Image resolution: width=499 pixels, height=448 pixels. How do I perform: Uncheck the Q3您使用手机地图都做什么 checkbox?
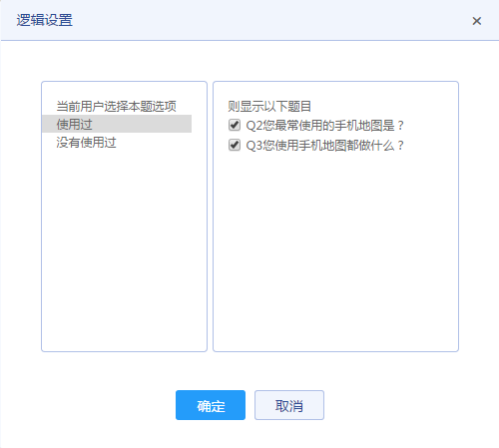pos(235,145)
